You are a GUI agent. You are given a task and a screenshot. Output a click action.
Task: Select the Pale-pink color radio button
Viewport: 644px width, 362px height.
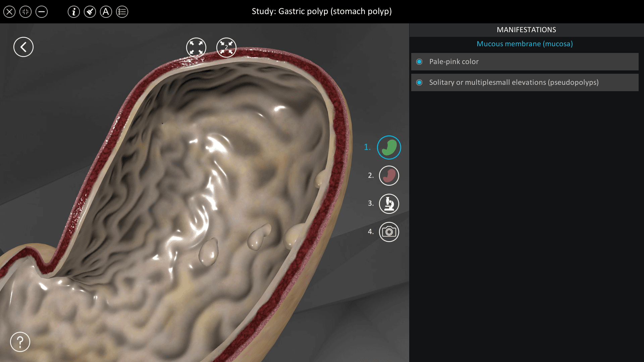pos(419,62)
